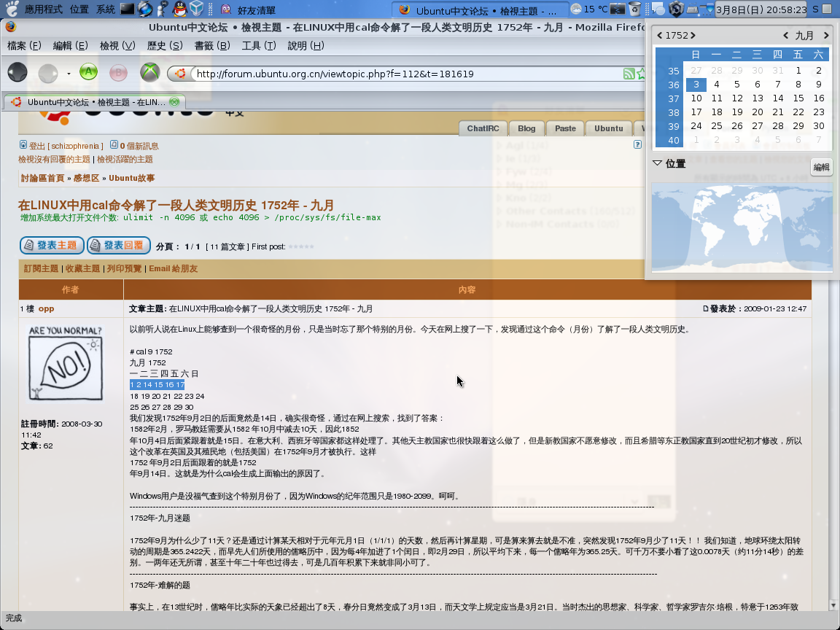The width and height of the screenshot is (840, 630).
Task: Open the 0 個新訊息 link
Action: coord(139,146)
